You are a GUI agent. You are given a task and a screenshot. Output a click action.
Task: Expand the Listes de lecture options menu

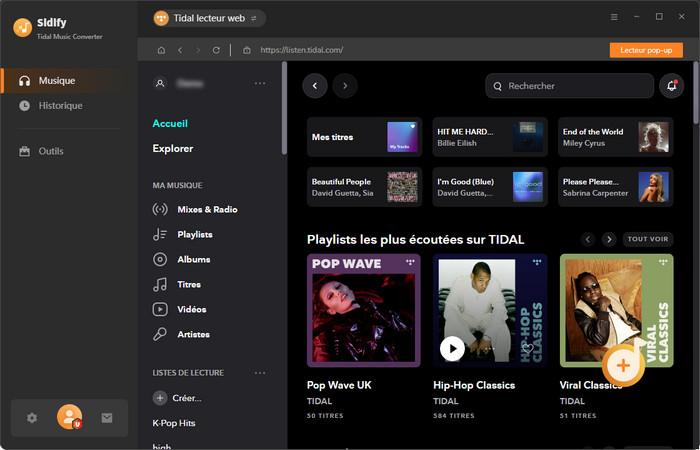[260, 373]
